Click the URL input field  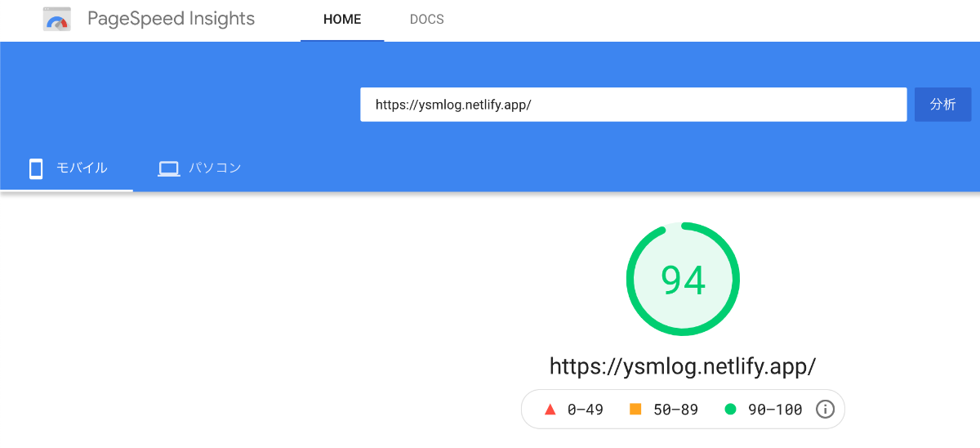pyautogui.click(x=633, y=105)
